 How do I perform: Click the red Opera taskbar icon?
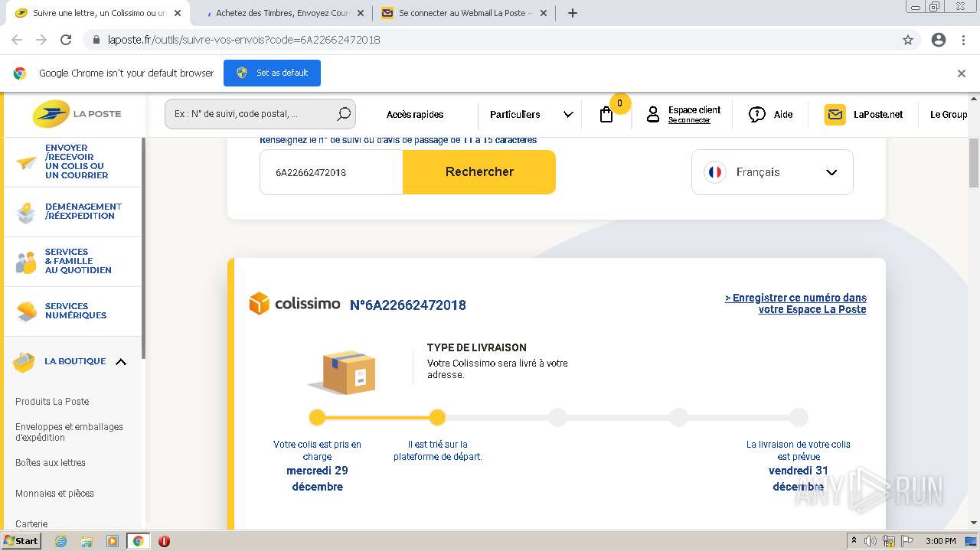click(x=164, y=541)
